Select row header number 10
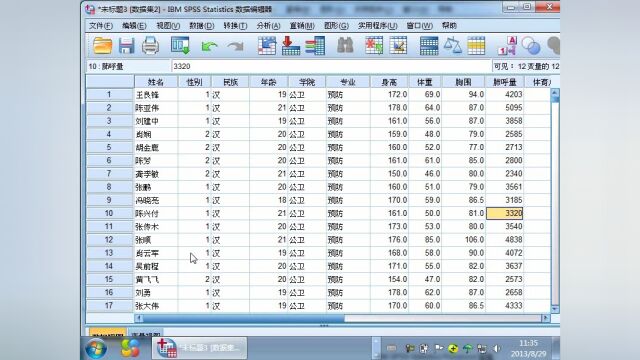This screenshot has height=360, width=640. [109, 213]
